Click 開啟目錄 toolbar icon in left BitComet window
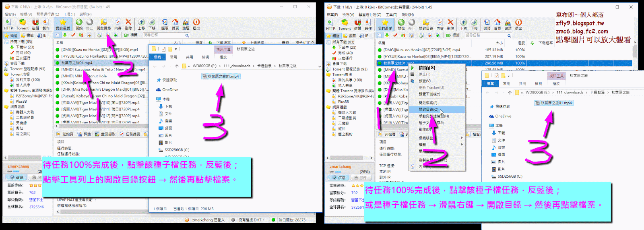644x230 pixels. pos(103,24)
